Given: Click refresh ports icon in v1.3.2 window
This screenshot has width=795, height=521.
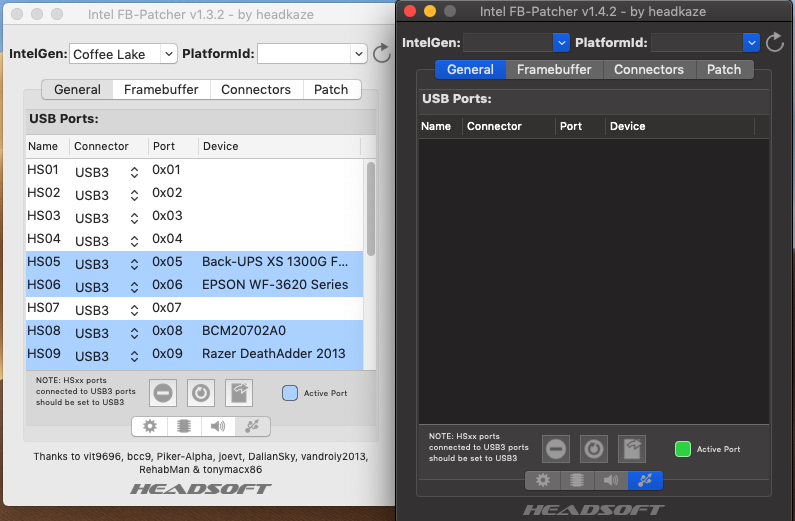Looking at the screenshot, I should coord(201,393).
